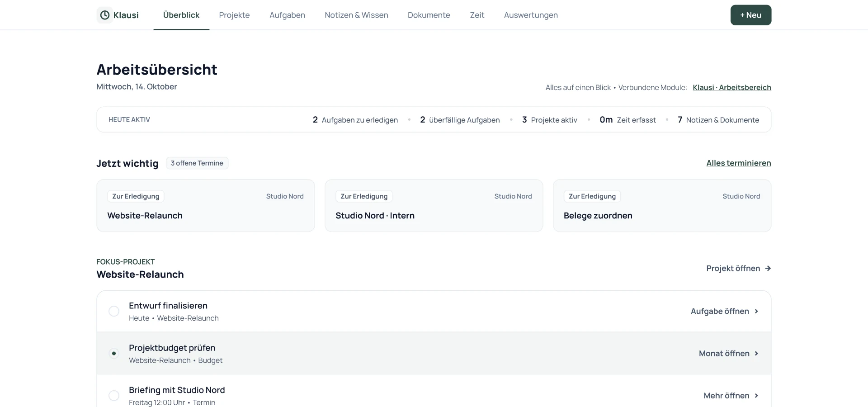868x407 pixels.
Task: Click the chevron next to Monat öffnen
Action: tap(756, 353)
